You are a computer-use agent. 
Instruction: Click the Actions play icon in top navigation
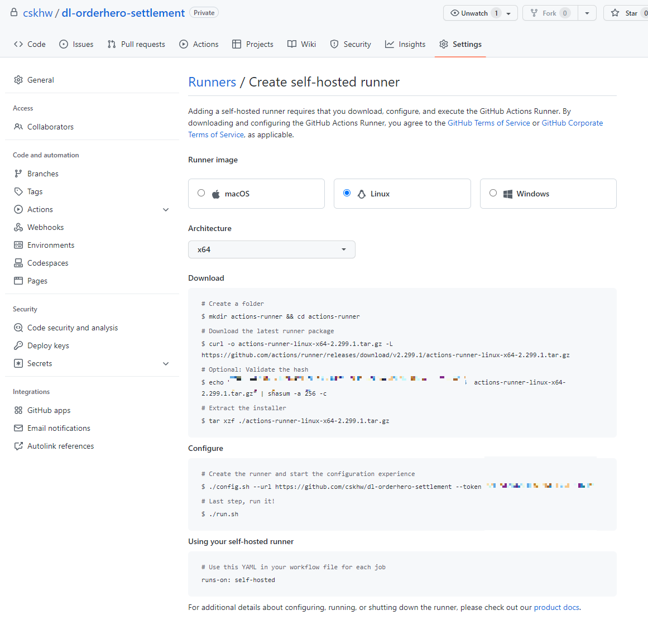pos(184,44)
